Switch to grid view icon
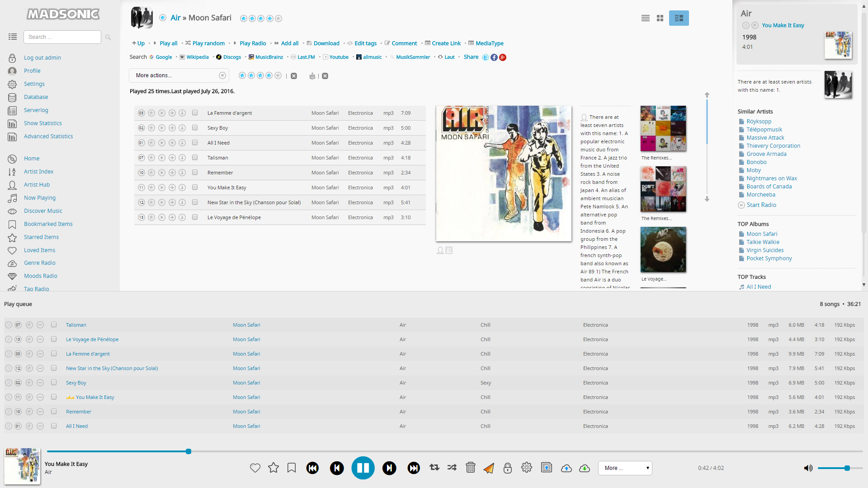This screenshot has width=868, height=488. (x=660, y=18)
